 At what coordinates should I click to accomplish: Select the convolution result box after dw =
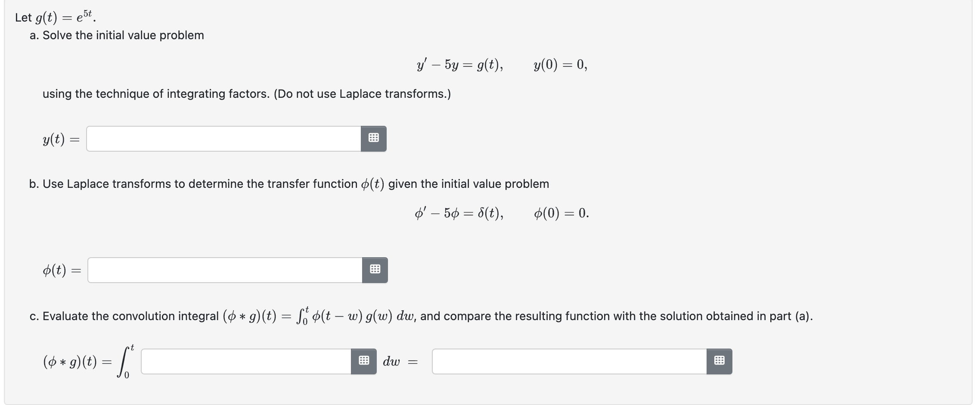pos(569,361)
